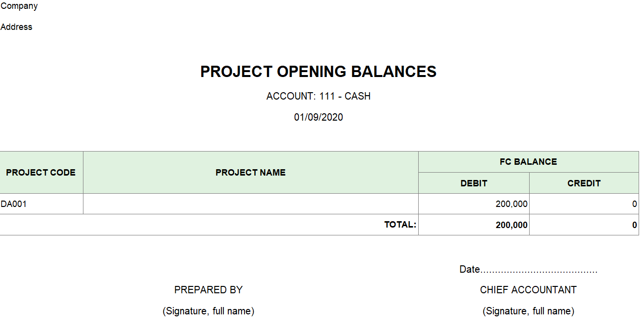Select the PROJECT OPENING BALANCES title
The height and width of the screenshot is (333, 644).
318,72
